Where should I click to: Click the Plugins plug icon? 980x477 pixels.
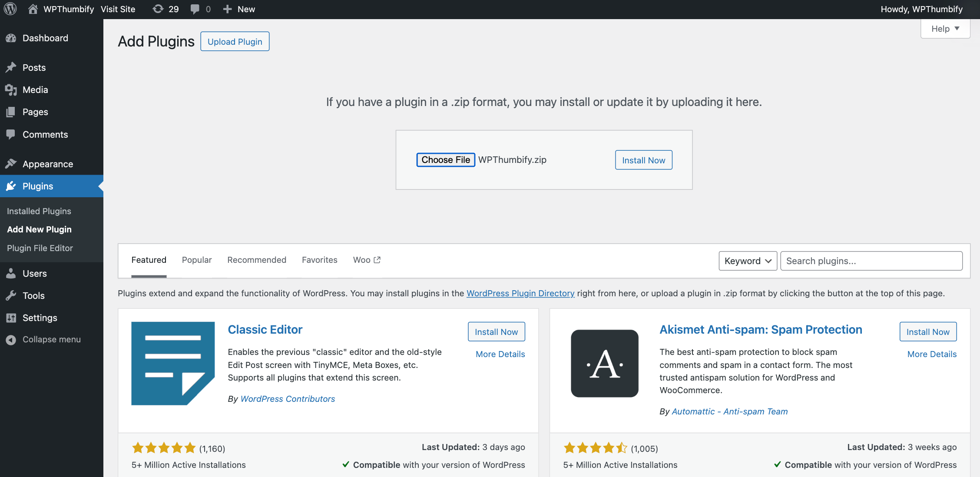click(11, 186)
